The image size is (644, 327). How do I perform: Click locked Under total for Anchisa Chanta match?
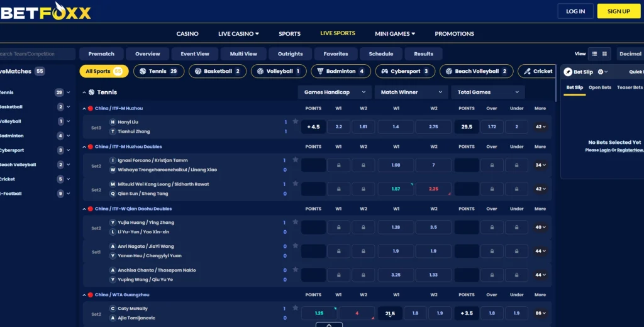tap(516, 275)
